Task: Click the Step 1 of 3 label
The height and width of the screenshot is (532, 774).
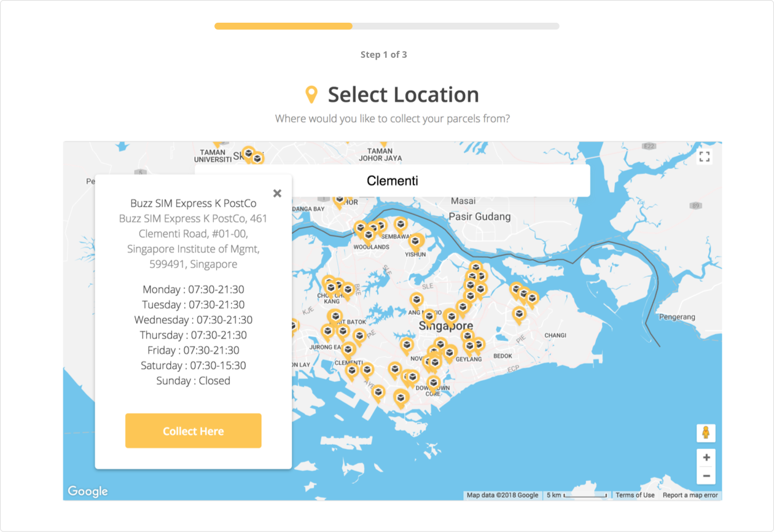Action: coord(384,55)
